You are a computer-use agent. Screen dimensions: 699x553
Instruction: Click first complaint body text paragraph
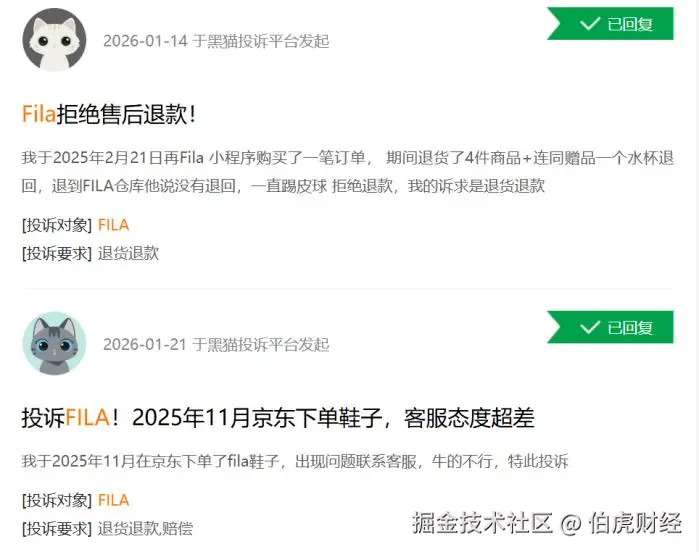pos(348,172)
